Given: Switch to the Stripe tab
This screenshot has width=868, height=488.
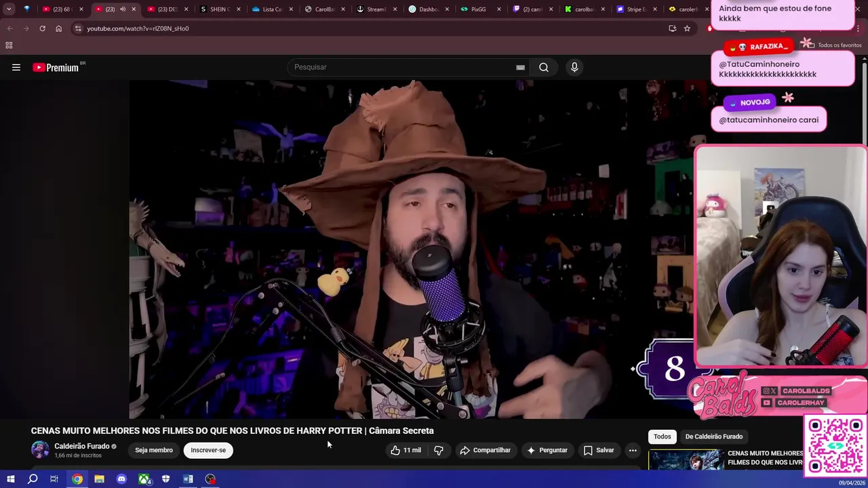Looking at the screenshot, I should (636, 9).
